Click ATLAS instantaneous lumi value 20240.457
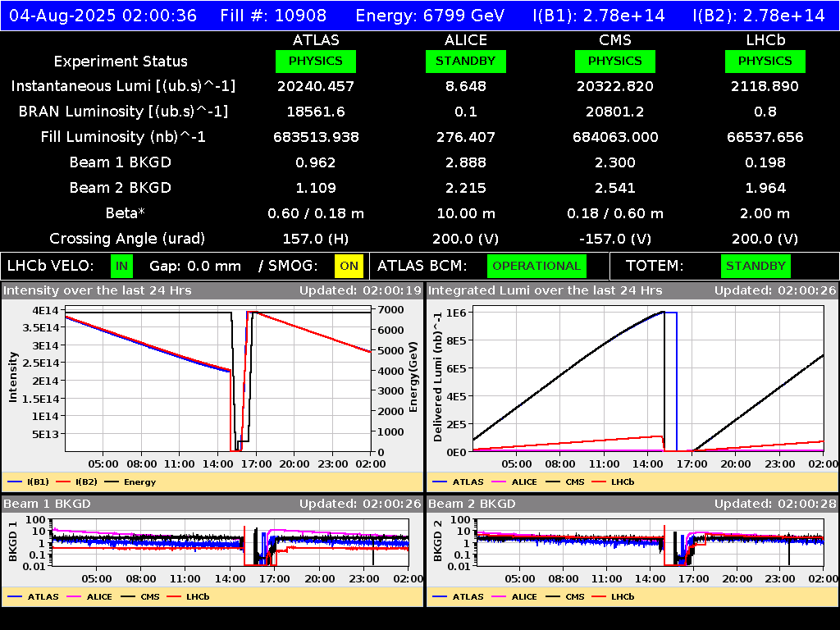Image resolution: width=840 pixels, height=630 pixels. click(316, 86)
